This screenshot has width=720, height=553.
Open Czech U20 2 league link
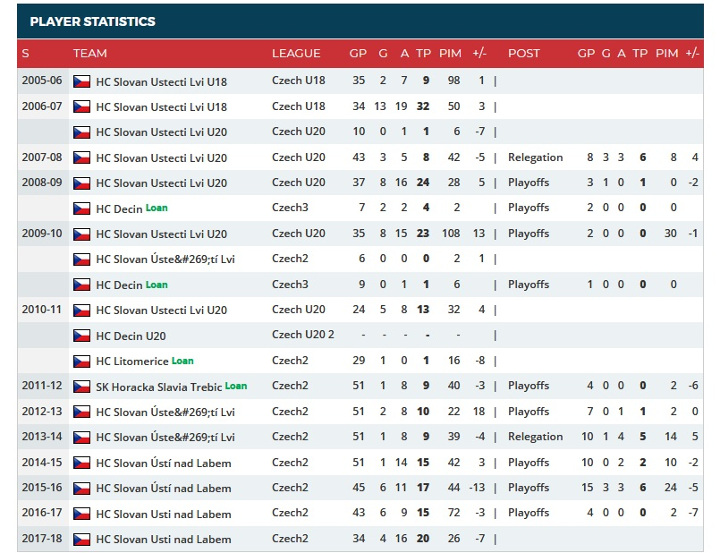pos(303,334)
